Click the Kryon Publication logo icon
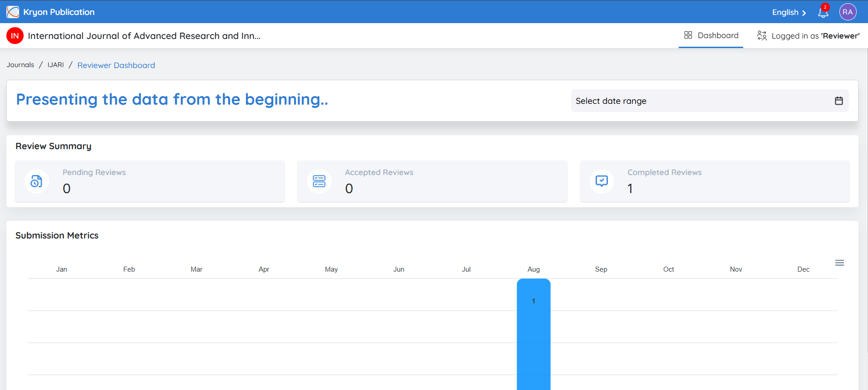This screenshot has width=868, height=390. pos(13,12)
